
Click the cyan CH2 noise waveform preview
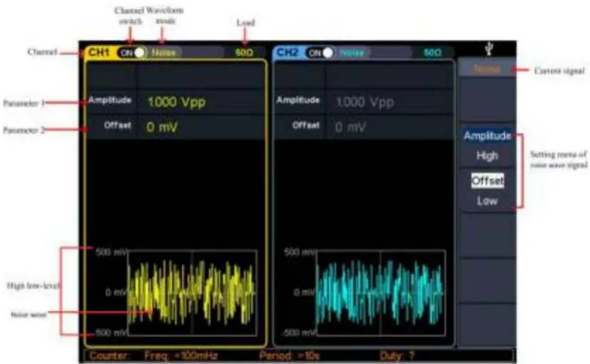tap(381, 292)
